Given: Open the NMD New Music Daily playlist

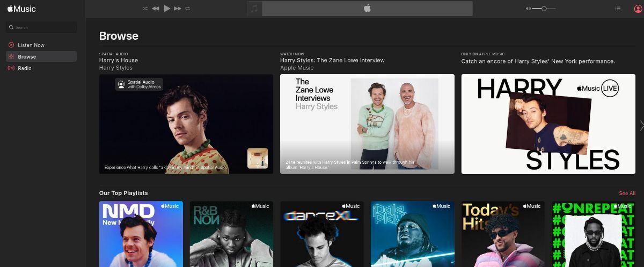Looking at the screenshot, I should tap(141, 234).
